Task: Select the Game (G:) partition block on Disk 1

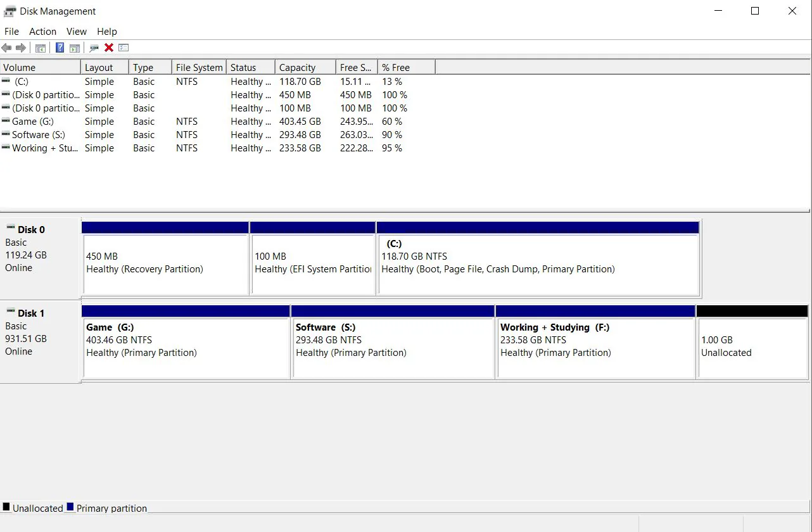Action: point(186,341)
